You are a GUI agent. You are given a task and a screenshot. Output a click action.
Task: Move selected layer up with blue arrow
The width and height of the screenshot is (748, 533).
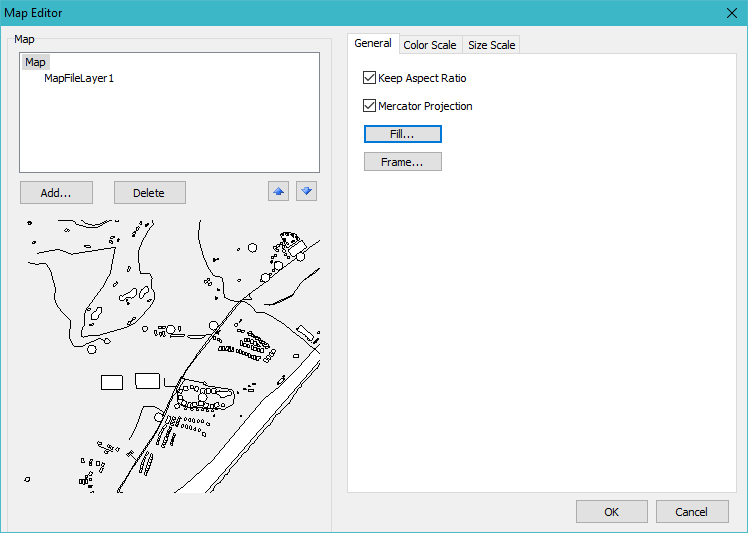278,191
